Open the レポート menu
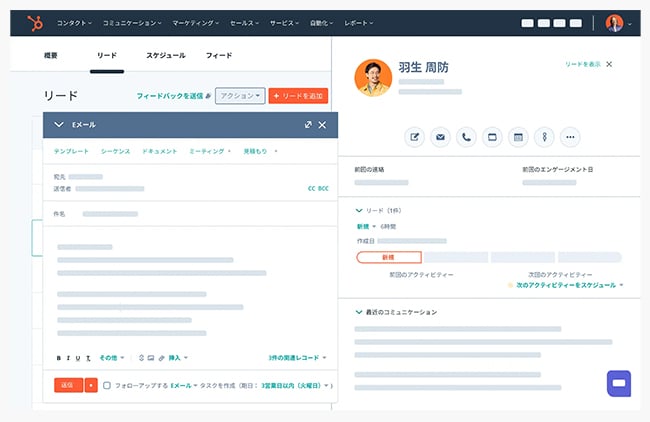Image resolution: width=650 pixels, height=422 pixels. pos(359,23)
